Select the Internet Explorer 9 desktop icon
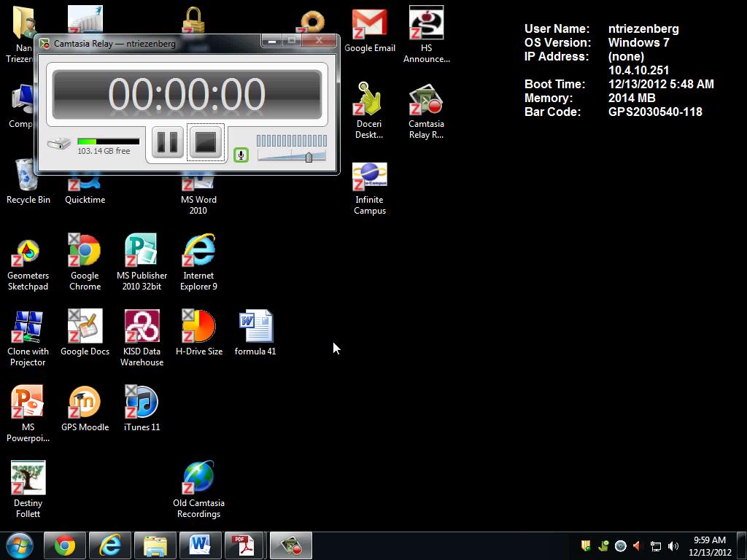747x560 pixels. coord(198,262)
